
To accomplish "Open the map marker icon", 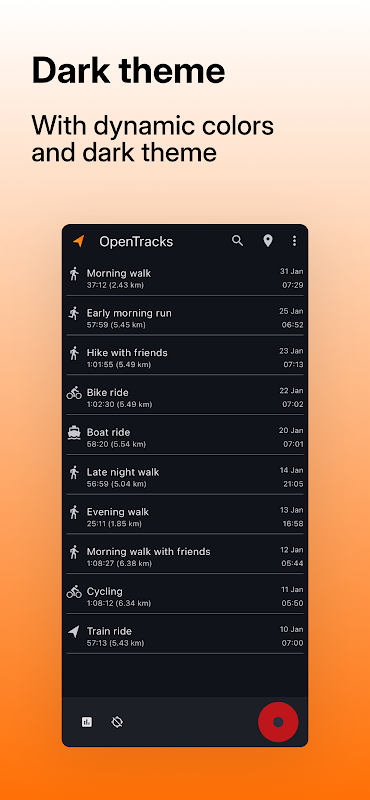I will point(267,241).
